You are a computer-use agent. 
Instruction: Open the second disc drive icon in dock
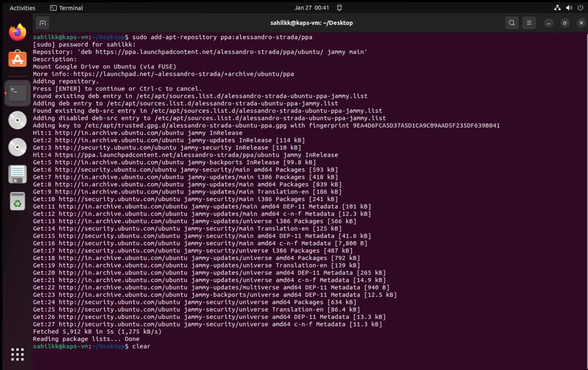point(18,147)
